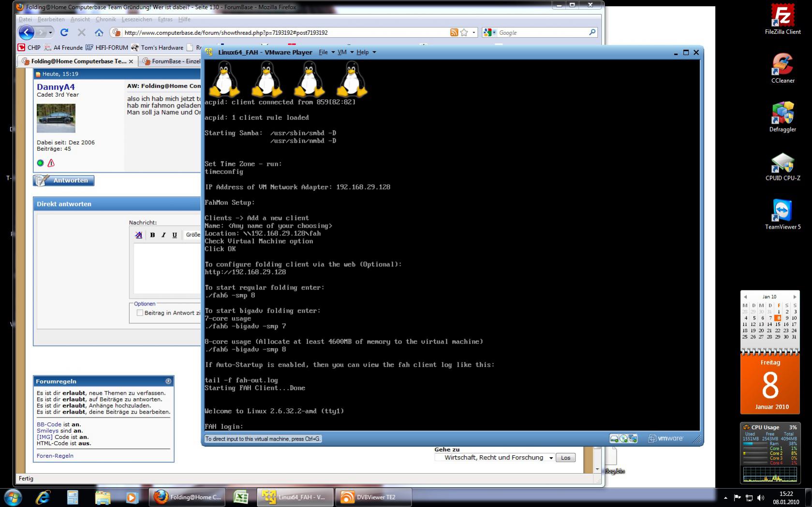Reload the page in Firefox
The height and width of the screenshot is (507, 812).
(x=64, y=32)
